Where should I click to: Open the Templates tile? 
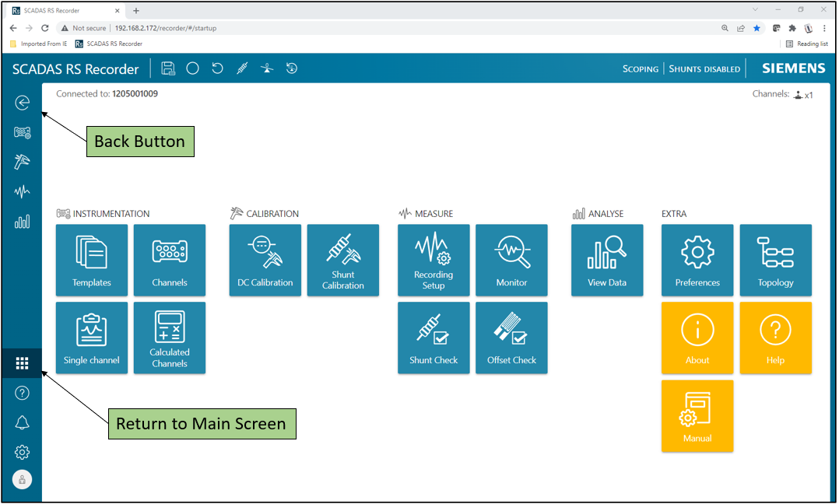click(x=92, y=260)
